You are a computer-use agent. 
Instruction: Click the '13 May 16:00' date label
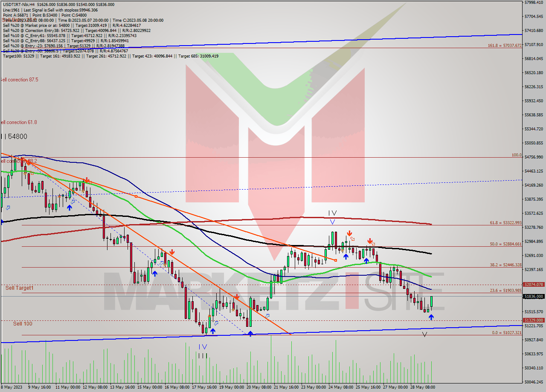(x=123, y=387)
